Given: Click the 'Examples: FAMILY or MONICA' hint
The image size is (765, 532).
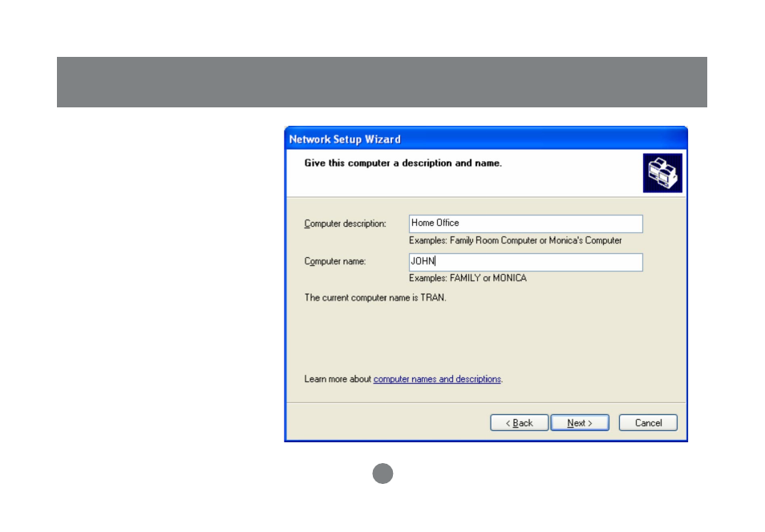Looking at the screenshot, I should point(467,278).
